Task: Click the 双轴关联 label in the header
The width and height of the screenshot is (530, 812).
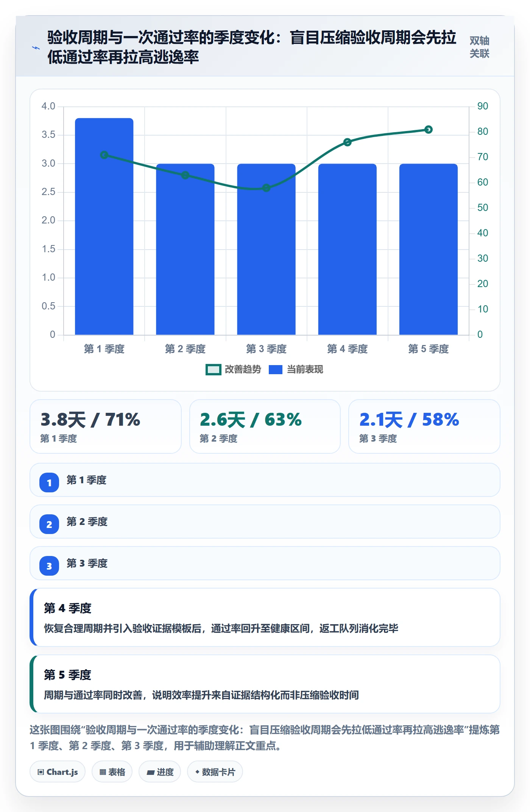Action: (479, 47)
